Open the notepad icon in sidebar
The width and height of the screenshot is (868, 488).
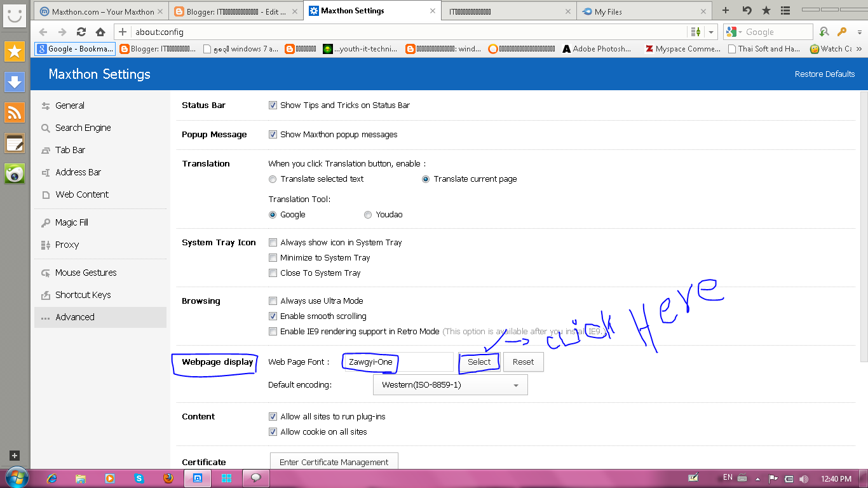tap(14, 143)
